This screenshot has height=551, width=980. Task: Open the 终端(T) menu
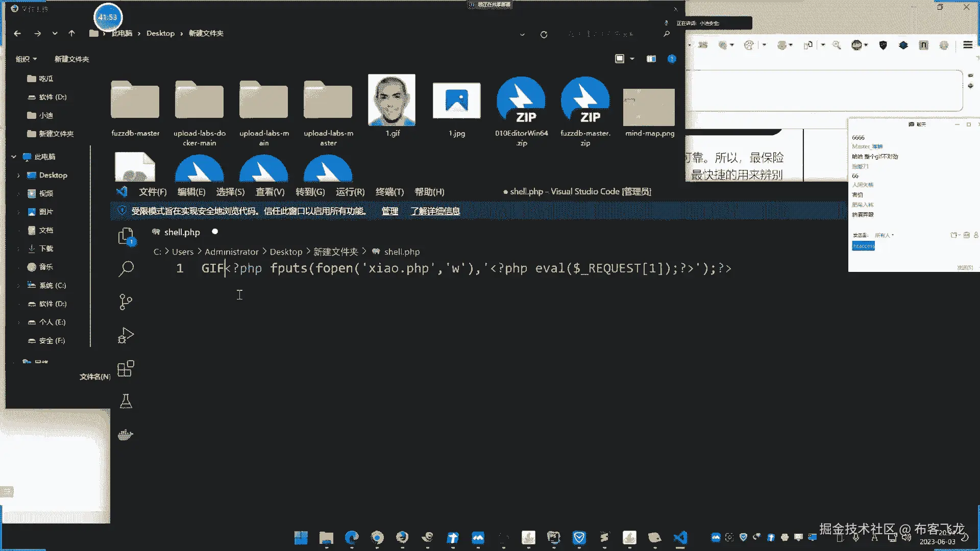coord(389,192)
